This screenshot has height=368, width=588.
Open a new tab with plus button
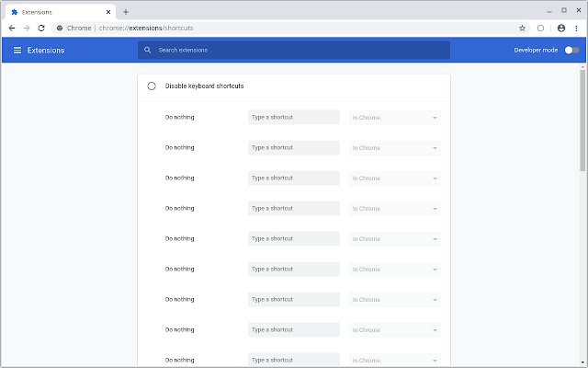tap(126, 12)
